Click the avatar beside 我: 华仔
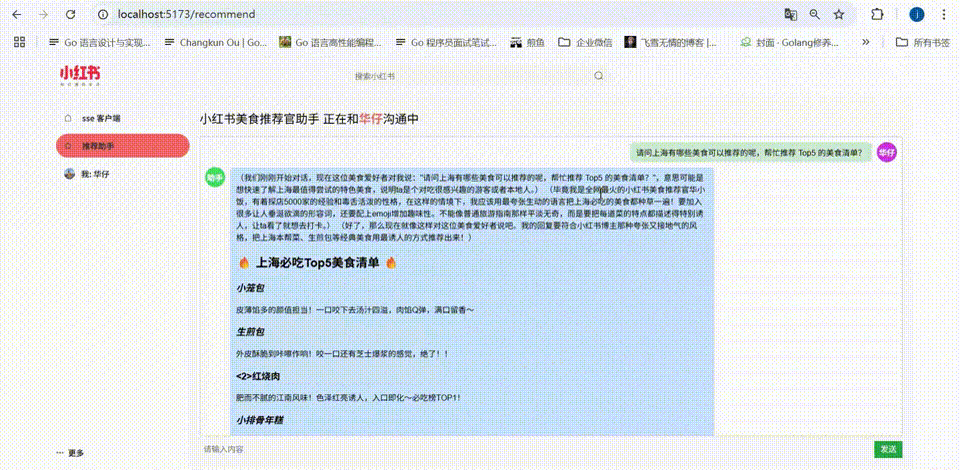Screen dimensions: 960x470 69,174
